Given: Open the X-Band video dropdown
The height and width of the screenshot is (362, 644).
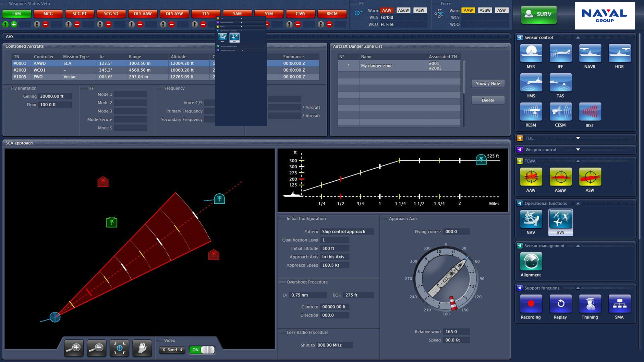Looking at the screenshot, I should point(172,350).
